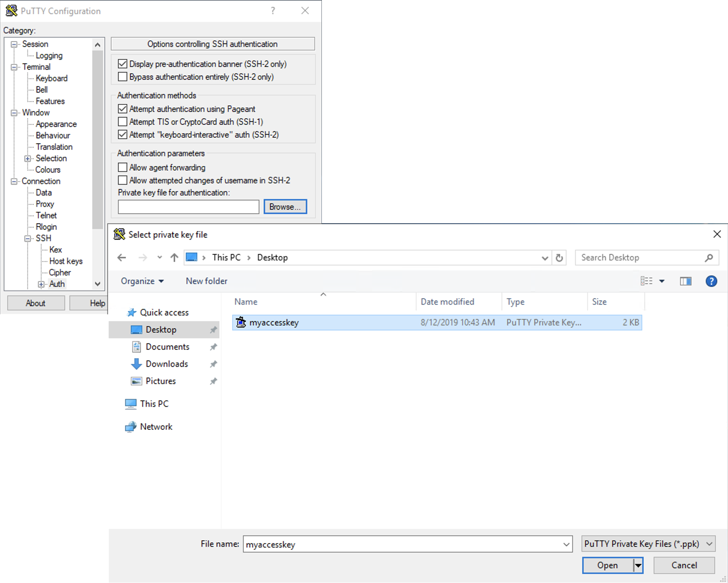
Task: Click the search magnifier icon
Action: click(709, 258)
